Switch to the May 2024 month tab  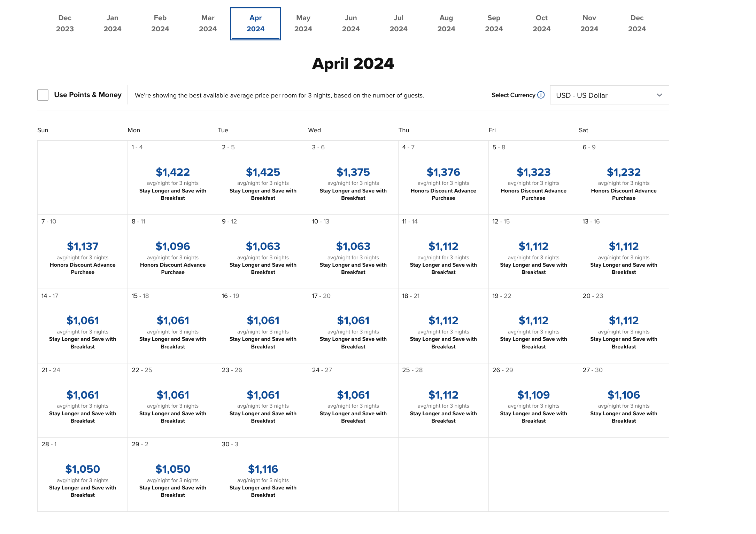pyautogui.click(x=303, y=23)
